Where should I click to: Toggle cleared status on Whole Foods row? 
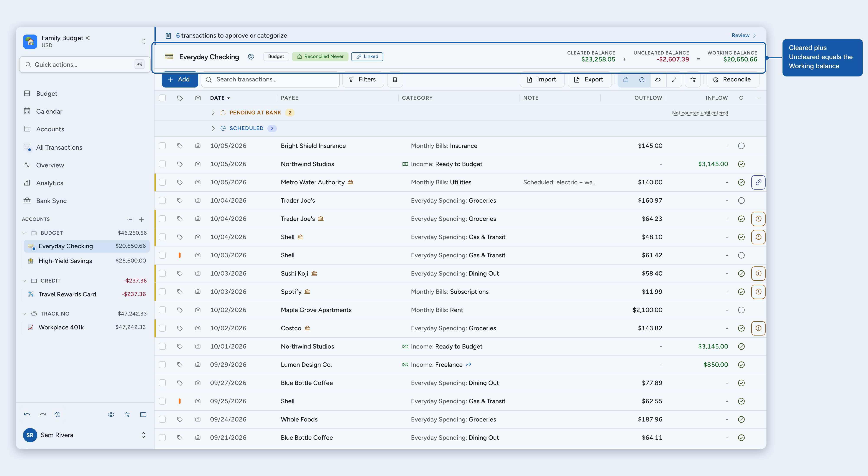pos(741,420)
